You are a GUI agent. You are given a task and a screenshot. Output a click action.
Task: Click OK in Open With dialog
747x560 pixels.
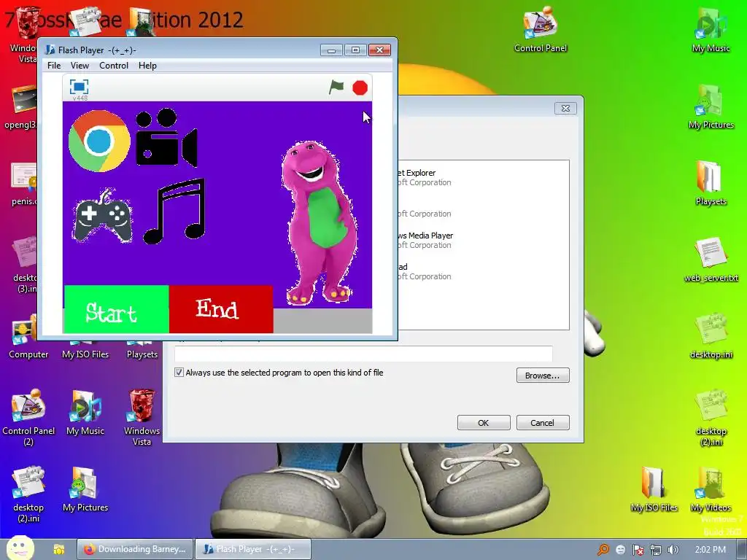[484, 423]
